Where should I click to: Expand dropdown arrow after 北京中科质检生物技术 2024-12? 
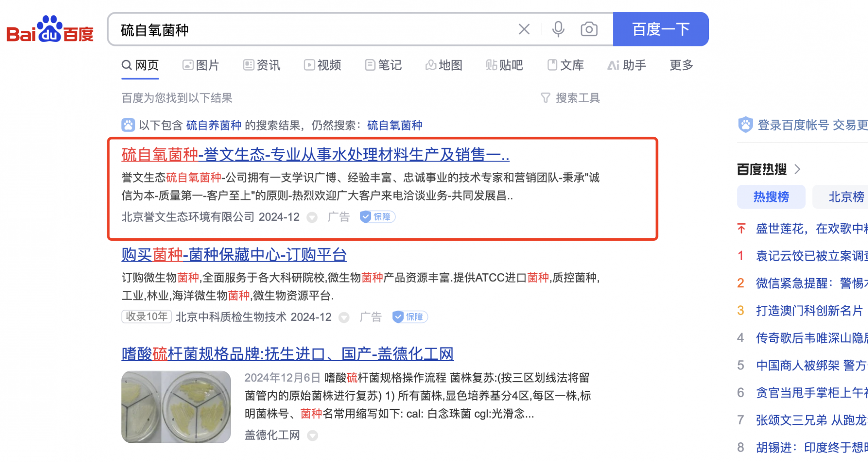[344, 317]
